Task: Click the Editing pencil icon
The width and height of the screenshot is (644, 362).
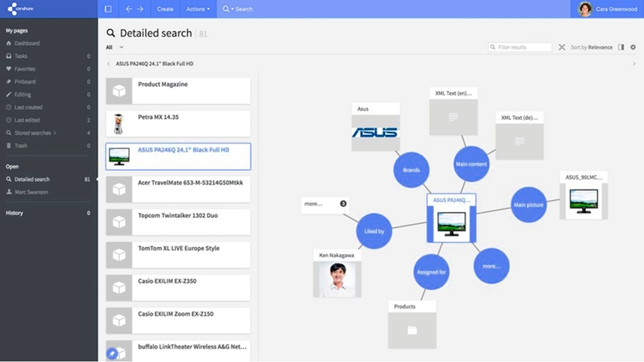Action: tap(8, 95)
